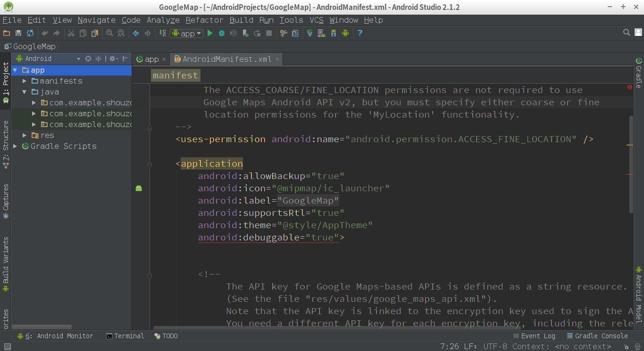Viewport: 644px width, 351px height.
Task: Click the Help question mark icon
Action: tap(360, 33)
